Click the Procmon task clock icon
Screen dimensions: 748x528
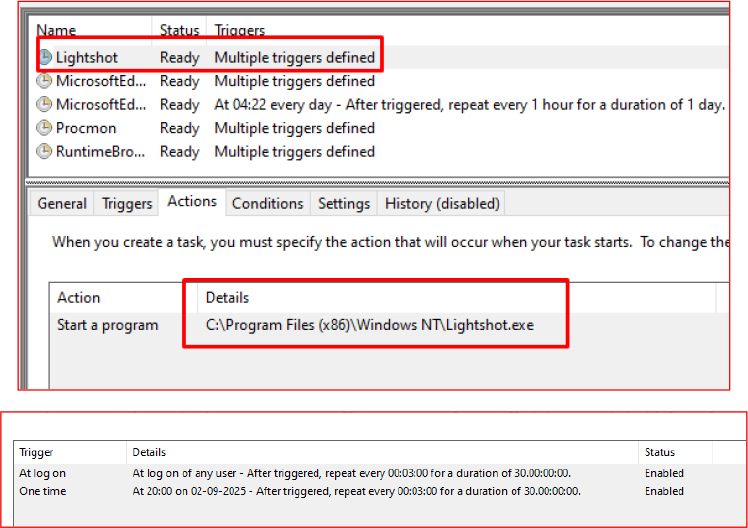44,128
